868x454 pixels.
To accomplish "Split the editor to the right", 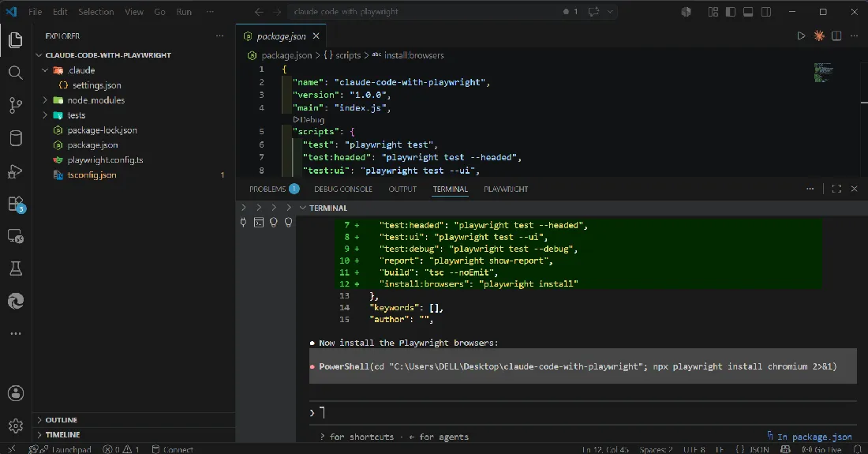I will click(836, 36).
